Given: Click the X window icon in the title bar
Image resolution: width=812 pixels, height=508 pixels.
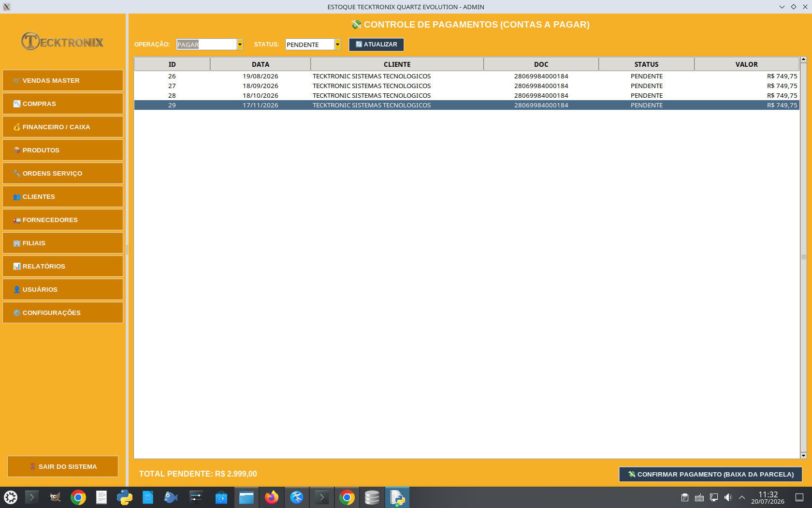Looking at the screenshot, I should (7, 7).
